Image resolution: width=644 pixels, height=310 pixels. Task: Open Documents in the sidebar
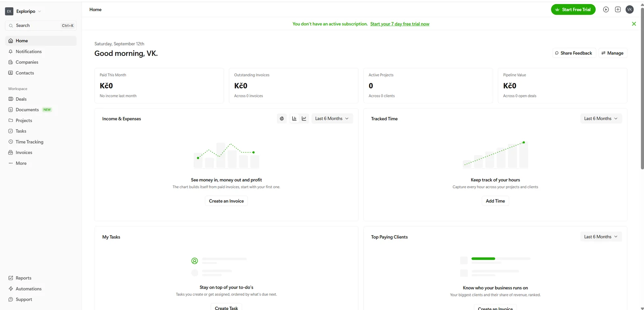point(27,110)
